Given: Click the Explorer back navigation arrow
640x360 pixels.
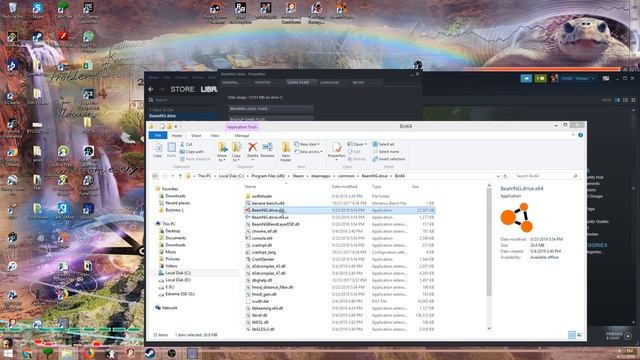Looking at the screenshot, I should pyautogui.click(x=155, y=176).
